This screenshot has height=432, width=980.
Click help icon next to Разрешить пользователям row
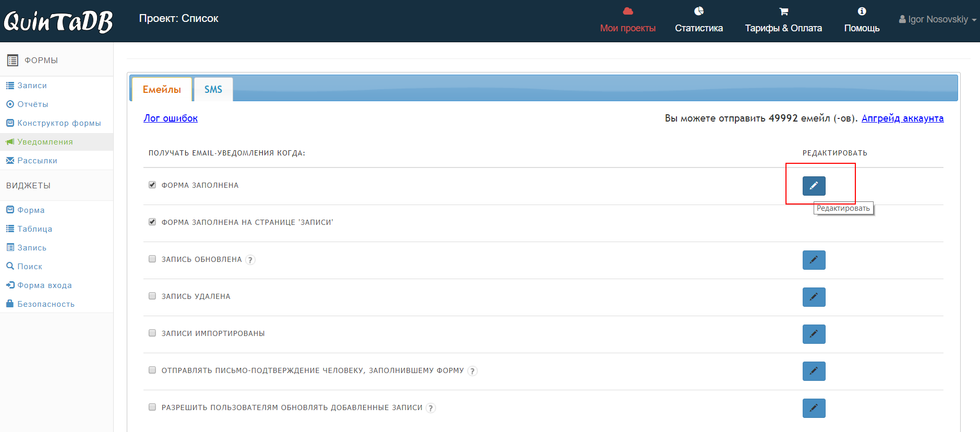click(x=431, y=408)
